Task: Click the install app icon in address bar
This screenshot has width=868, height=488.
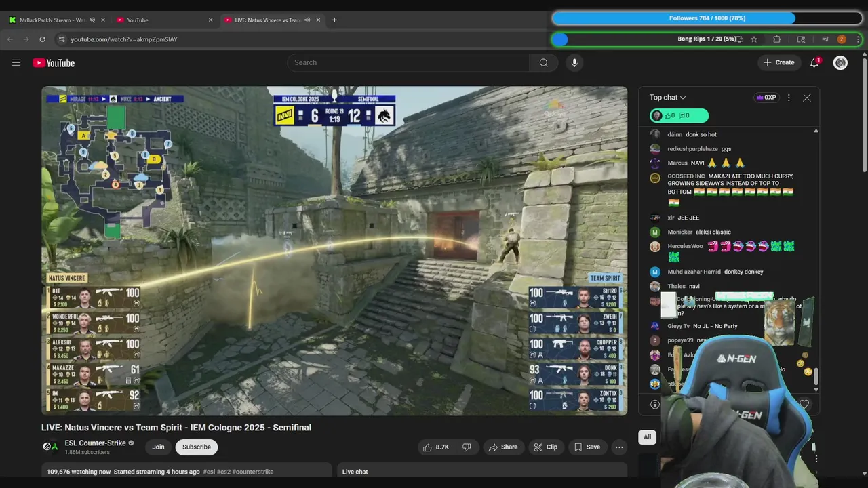Action: pos(740,39)
